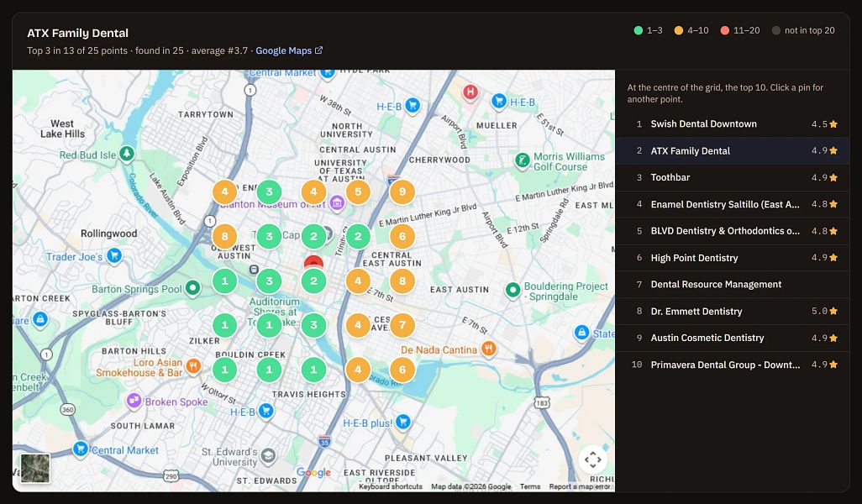The height and width of the screenshot is (504, 862).
Task: Select High Point Dentistry in the list
Action: click(733, 258)
